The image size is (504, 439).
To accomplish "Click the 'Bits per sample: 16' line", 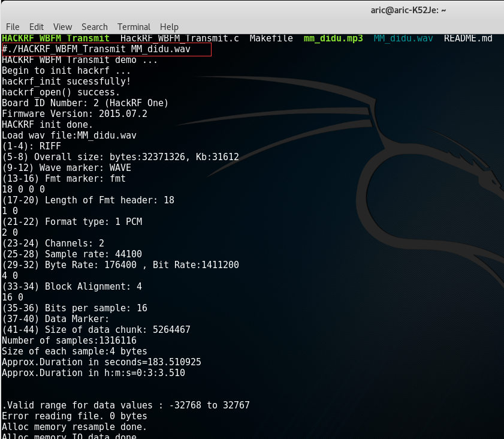I will (74, 308).
